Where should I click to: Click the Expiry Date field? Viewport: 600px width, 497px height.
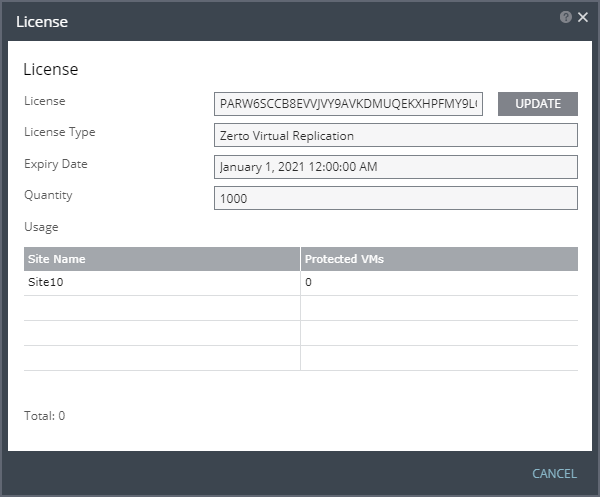click(396, 167)
